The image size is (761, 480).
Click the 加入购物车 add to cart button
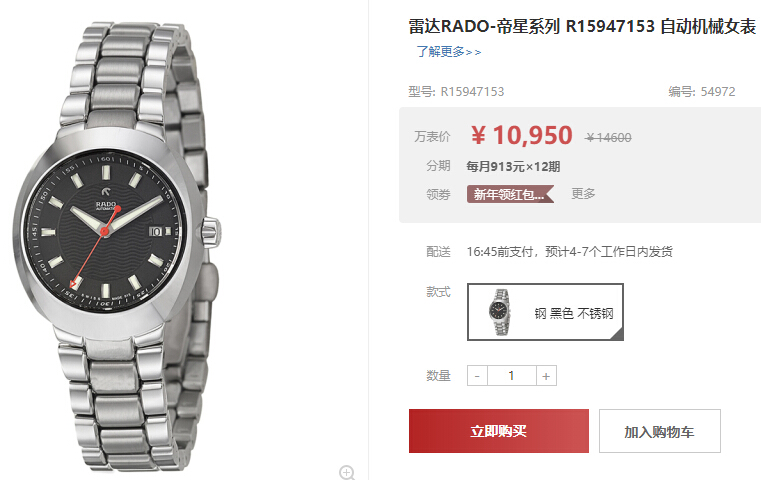[660, 431]
